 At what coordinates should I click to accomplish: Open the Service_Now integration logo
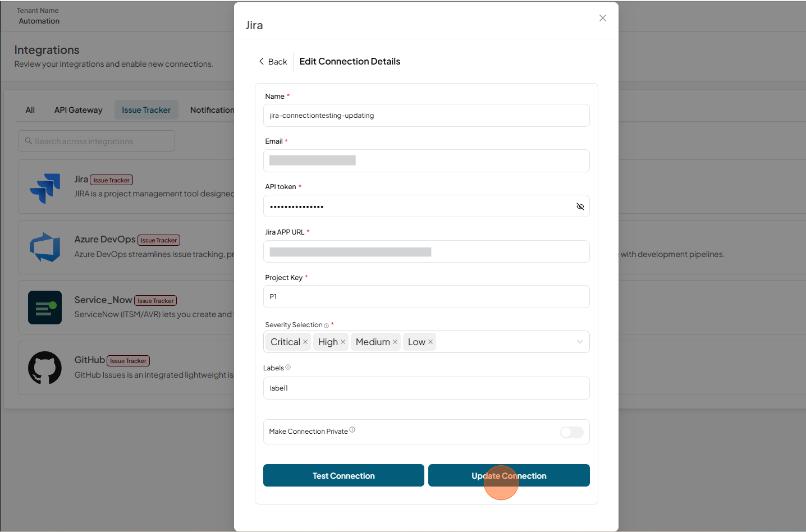coord(45,308)
